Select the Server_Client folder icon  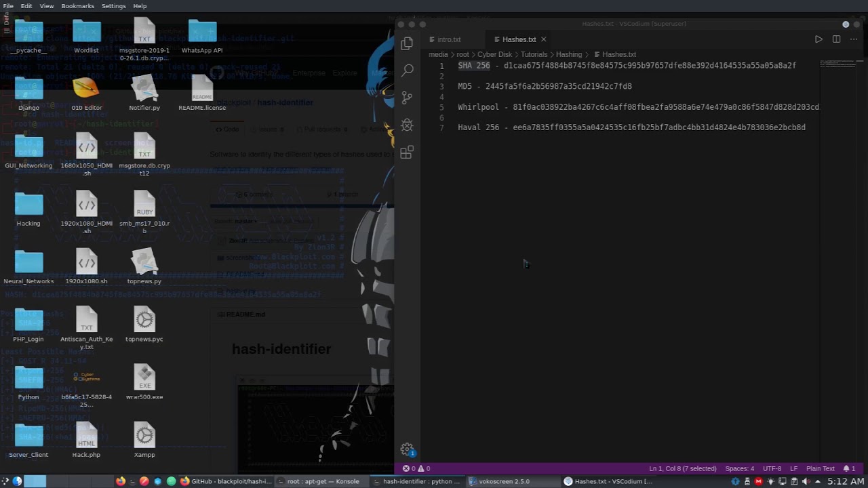(28, 441)
